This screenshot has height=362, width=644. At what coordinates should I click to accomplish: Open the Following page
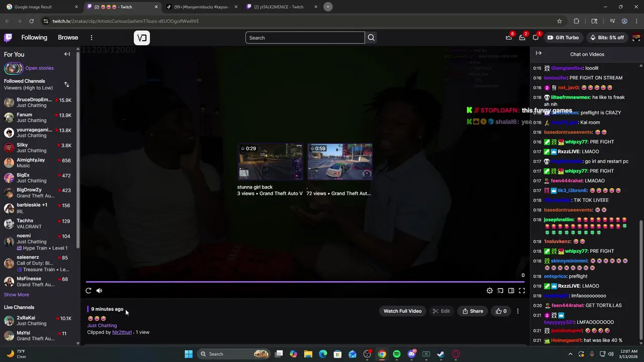(34, 38)
